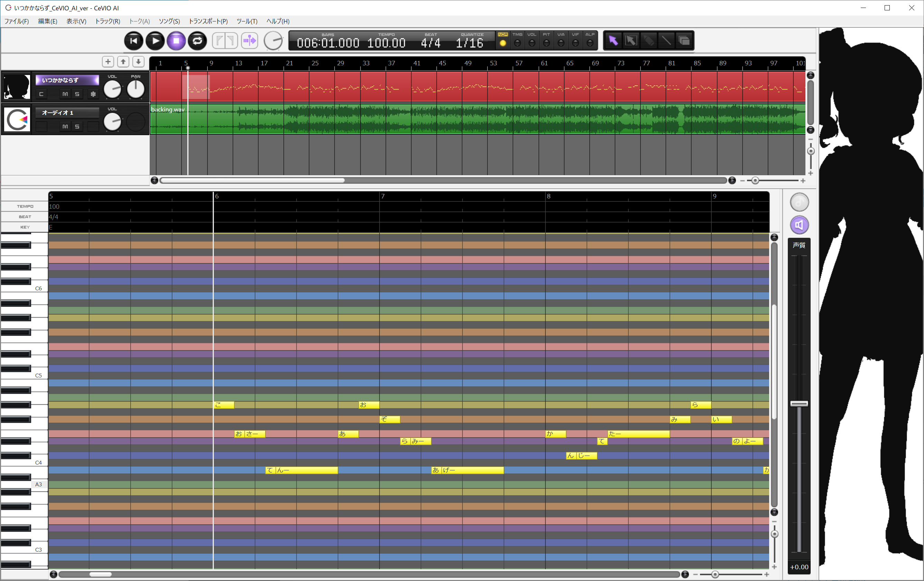Select the たー note in piano roll
This screenshot has width=924, height=581.
(638, 434)
